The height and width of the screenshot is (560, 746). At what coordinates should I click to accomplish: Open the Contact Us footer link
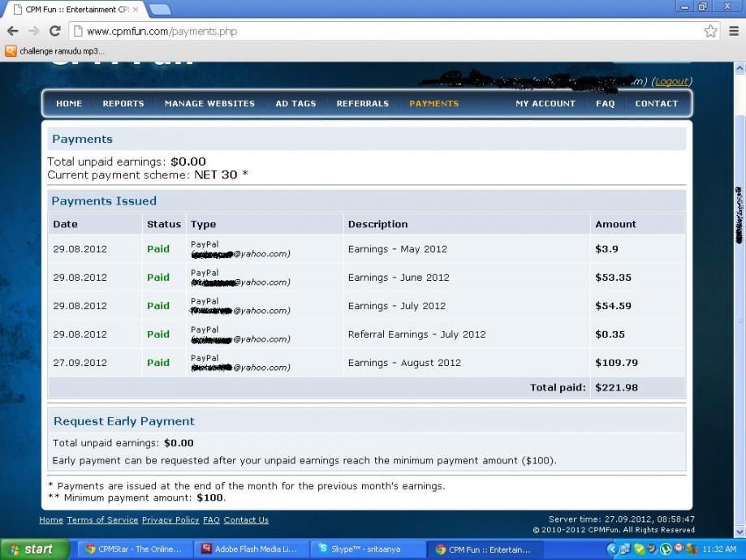pyautogui.click(x=246, y=520)
